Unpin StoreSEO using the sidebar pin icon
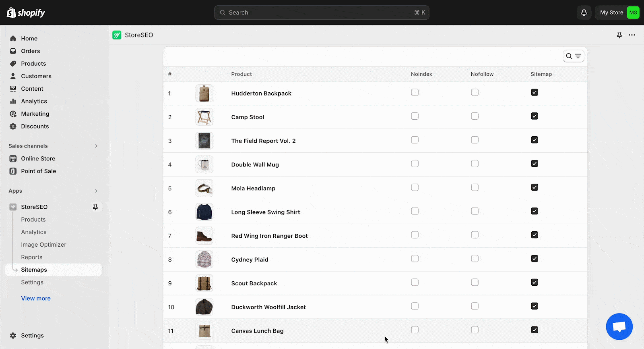The image size is (644, 349). (x=95, y=207)
